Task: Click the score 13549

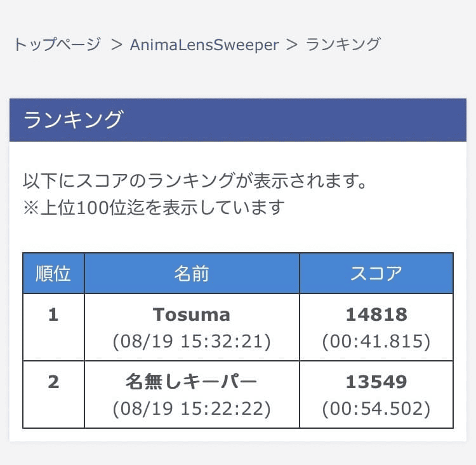Action: [x=376, y=382]
